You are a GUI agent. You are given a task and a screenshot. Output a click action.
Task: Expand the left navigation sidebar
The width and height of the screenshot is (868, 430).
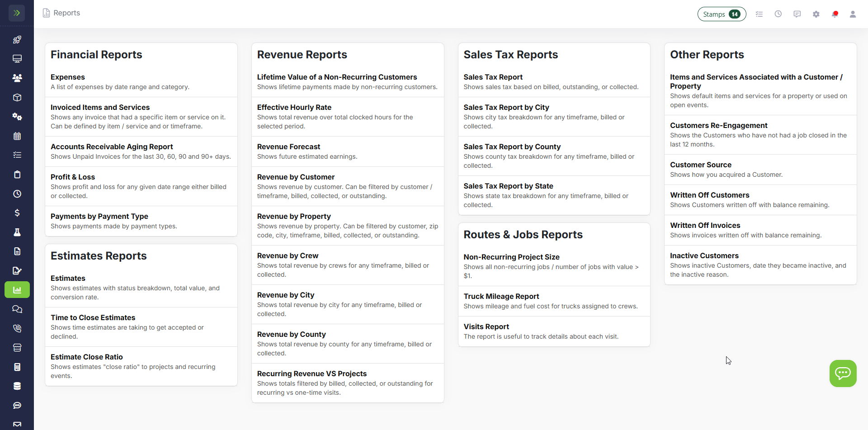click(17, 13)
